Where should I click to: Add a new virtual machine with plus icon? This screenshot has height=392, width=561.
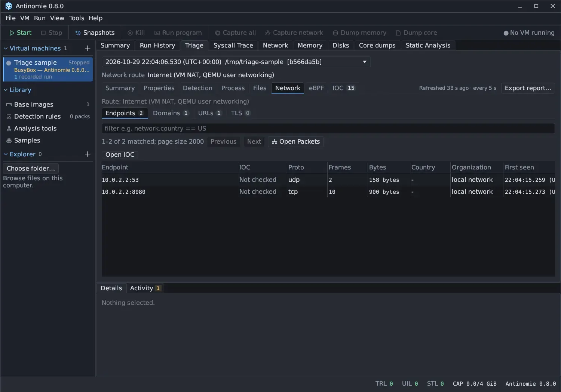88,48
